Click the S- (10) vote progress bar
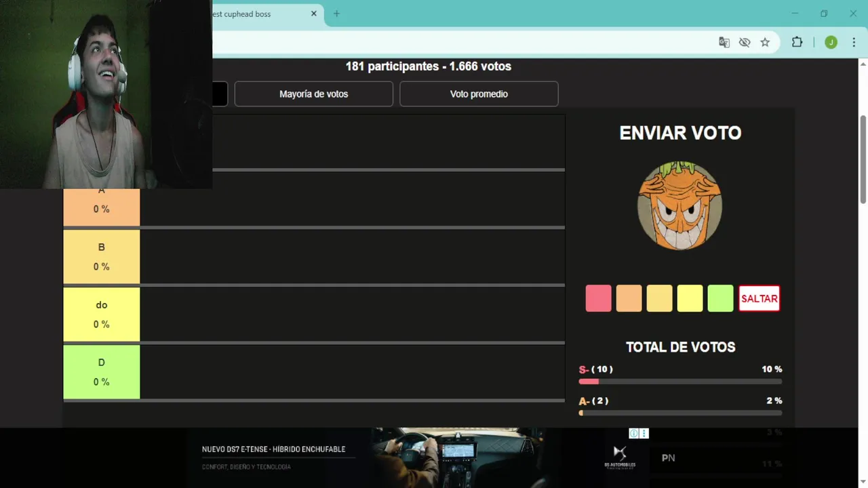Viewport: 868px width, 488px height. click(x=680, y=382)
